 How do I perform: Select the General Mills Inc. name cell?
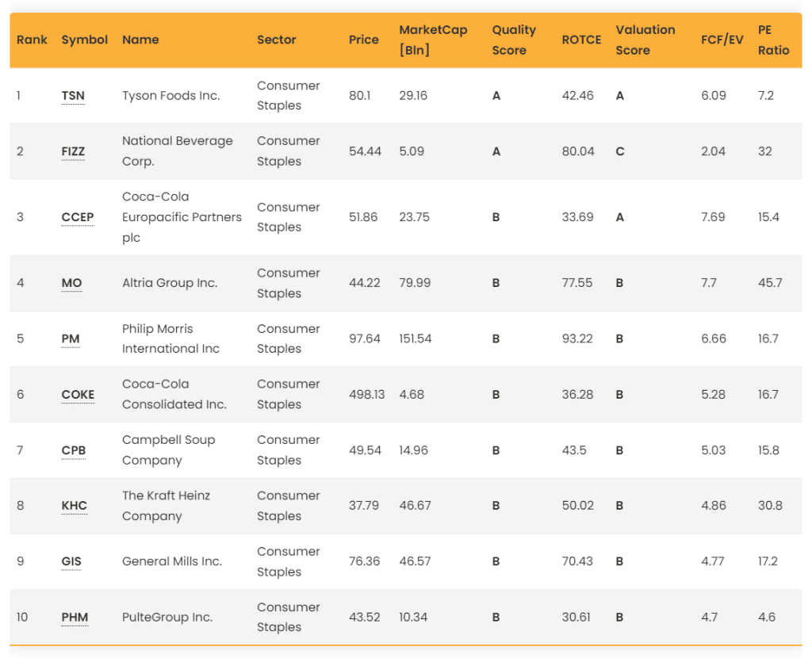click(x=172, y=561)
